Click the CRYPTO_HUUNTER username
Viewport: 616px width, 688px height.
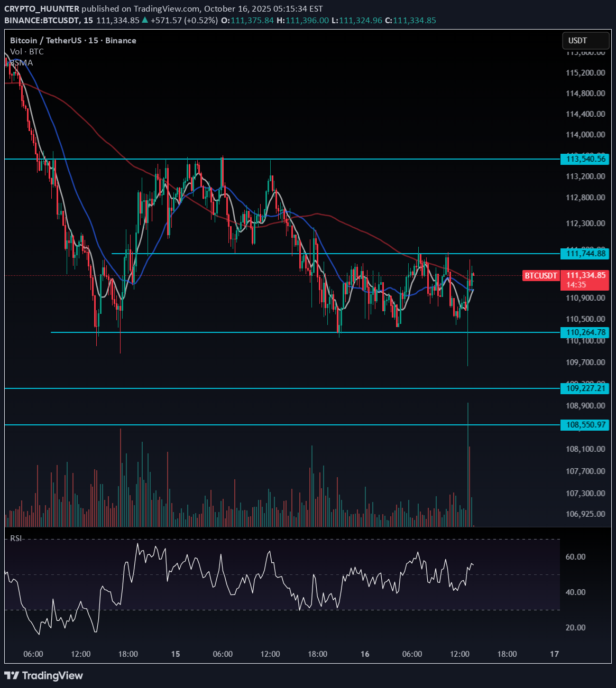click(x=42, y=8)
